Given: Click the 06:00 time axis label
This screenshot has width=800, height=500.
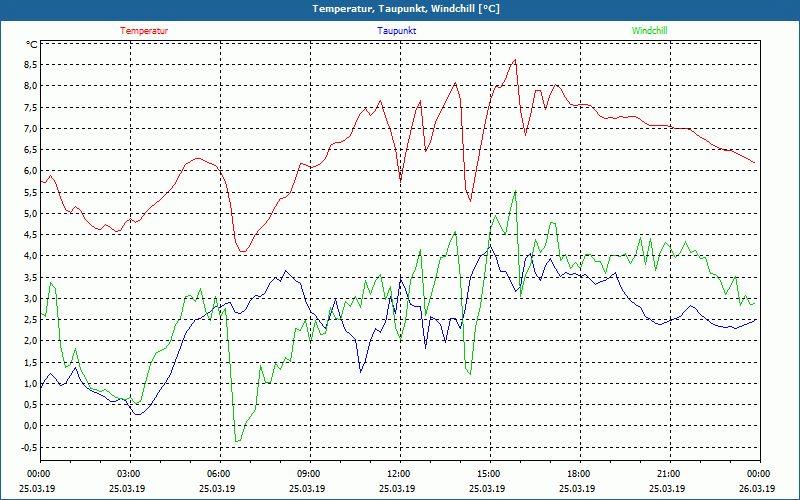Looking at the screenshot, I should [220, 473].
